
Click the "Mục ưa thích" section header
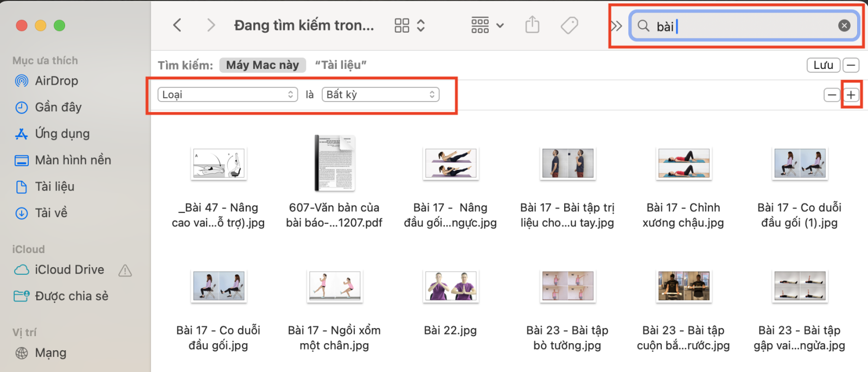45,61
